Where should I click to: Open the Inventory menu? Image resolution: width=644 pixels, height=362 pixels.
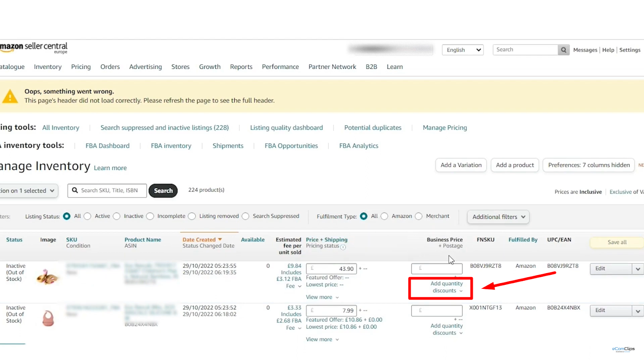48,67
